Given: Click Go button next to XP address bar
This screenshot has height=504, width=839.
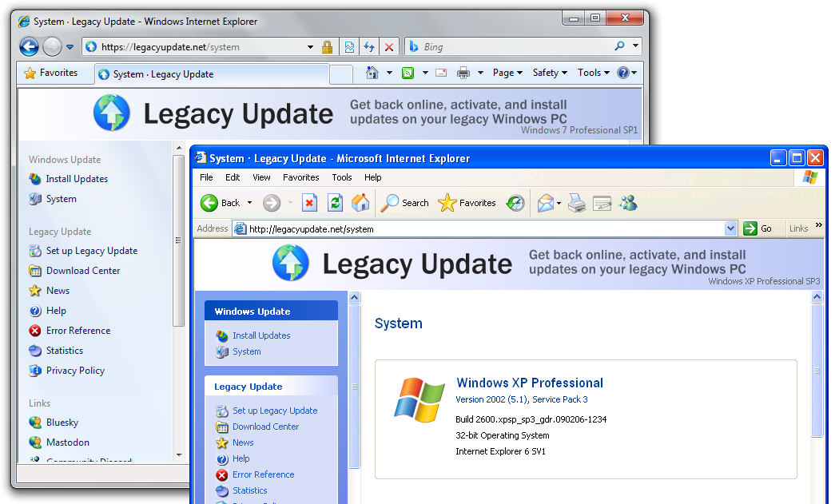Looking at the screenshot, I should [x=757, y=228].
